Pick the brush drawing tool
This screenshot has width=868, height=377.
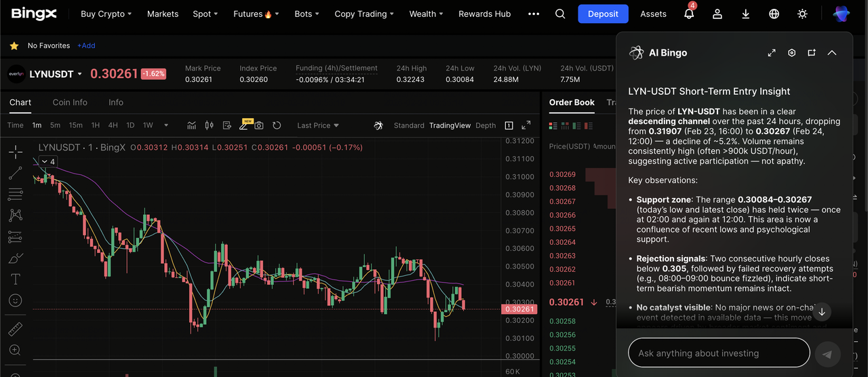(15, 258)
